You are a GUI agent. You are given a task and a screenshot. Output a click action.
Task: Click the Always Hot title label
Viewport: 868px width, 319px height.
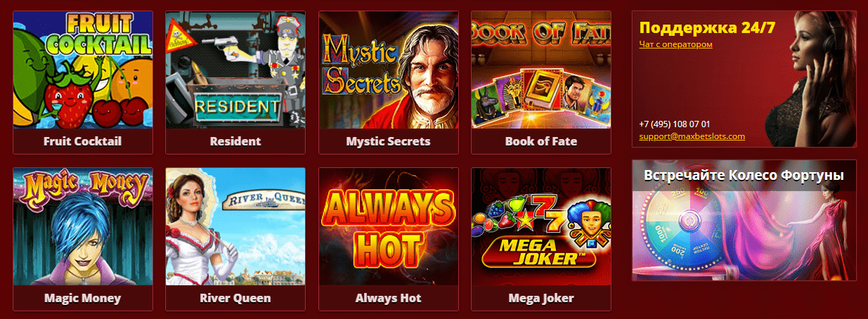[x=388, y=298]
